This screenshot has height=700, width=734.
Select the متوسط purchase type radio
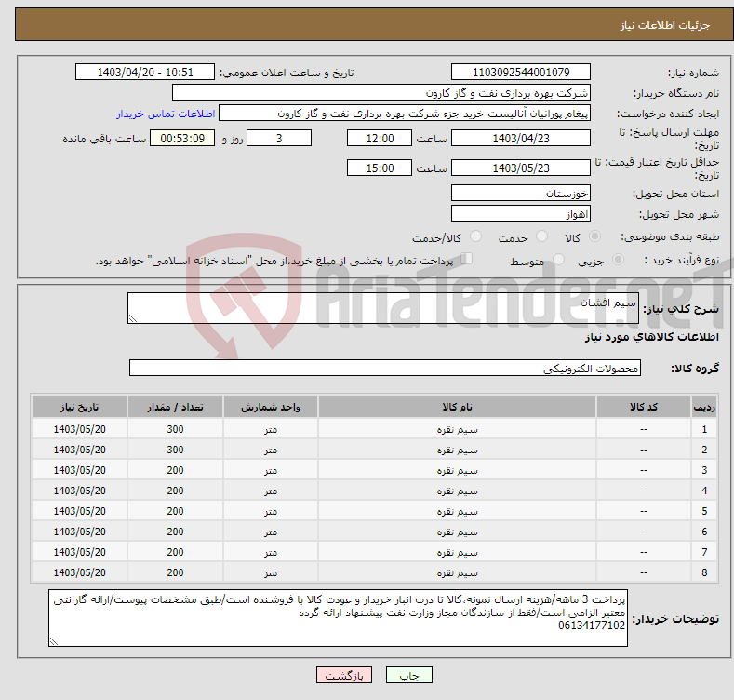point(558,260)
